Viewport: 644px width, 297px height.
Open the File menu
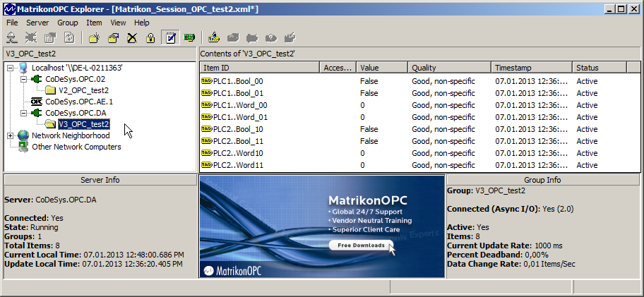tap(12, 23)
